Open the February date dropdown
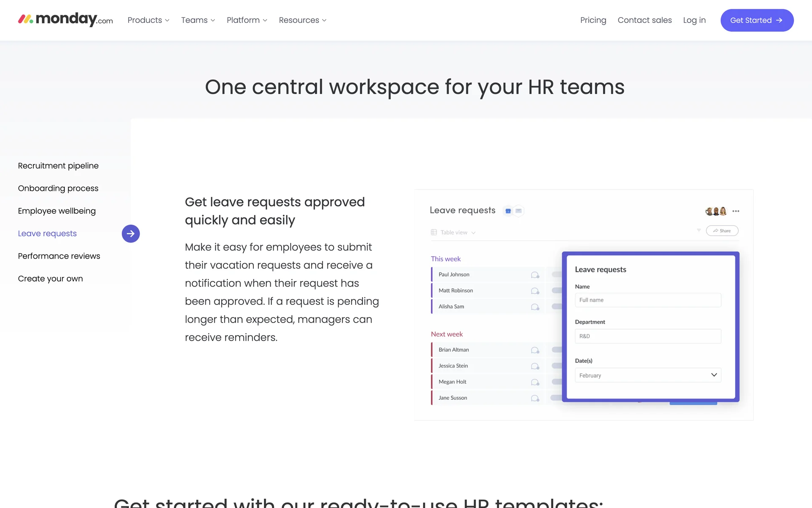 pyautogui.click(x=648, y=375)
